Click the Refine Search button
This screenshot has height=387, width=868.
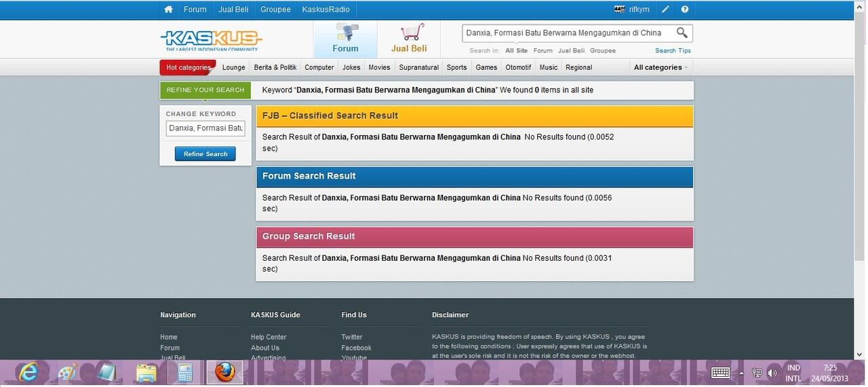click(205, 154)
